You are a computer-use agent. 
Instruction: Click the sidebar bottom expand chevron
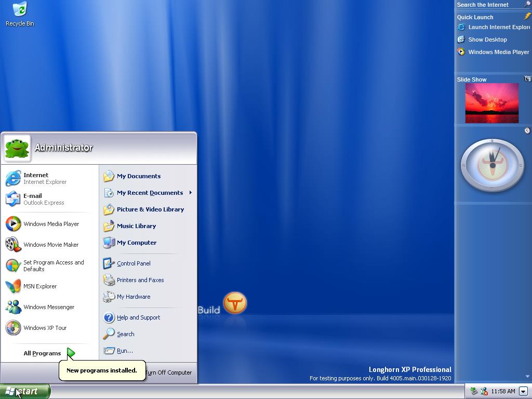527,376
